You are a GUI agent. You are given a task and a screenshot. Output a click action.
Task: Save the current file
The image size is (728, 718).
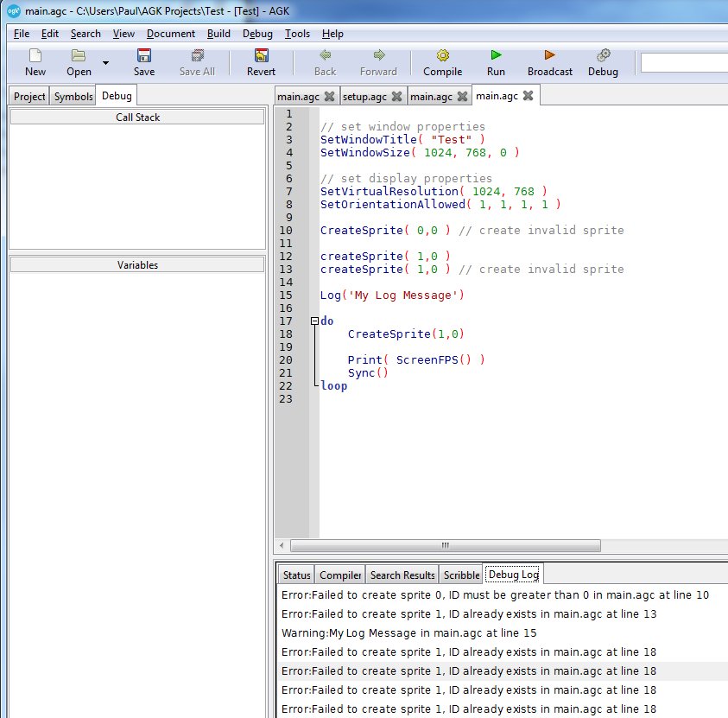pos(143,62)
